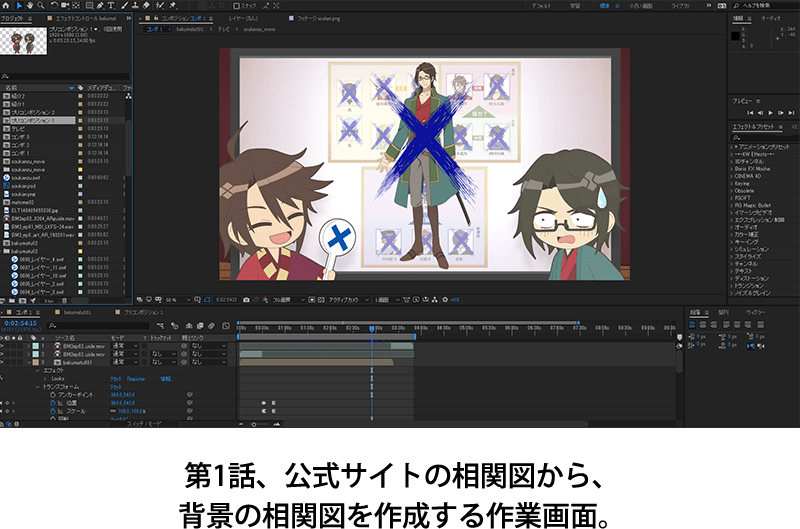Screen dimensions: 800x529
Task: Collapse the トランスフォーム property group
Action: [x=37, y=387]
